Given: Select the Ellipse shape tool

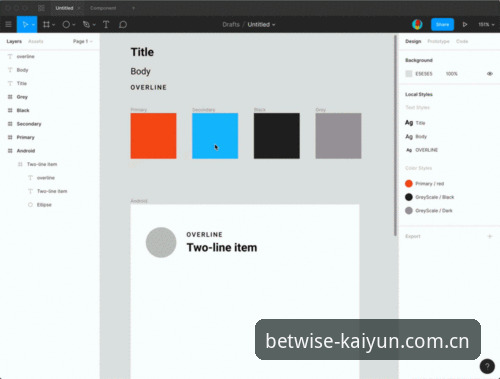Looking at the screenshot, I should [x=66, y=24].
